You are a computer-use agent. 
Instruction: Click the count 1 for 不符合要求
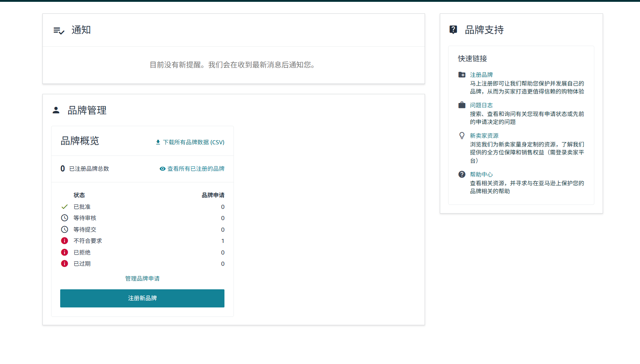[x=223, y=241]
